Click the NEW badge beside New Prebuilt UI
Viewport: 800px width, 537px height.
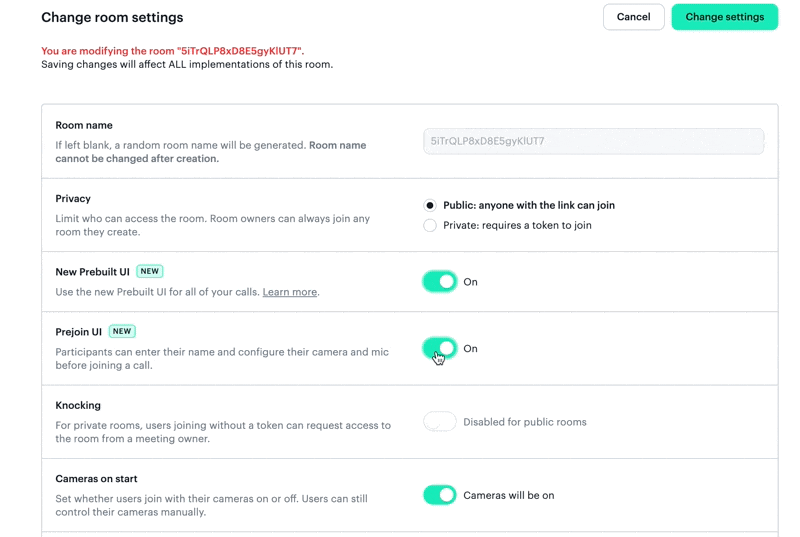pyautogui.click(x=149, y=271)
